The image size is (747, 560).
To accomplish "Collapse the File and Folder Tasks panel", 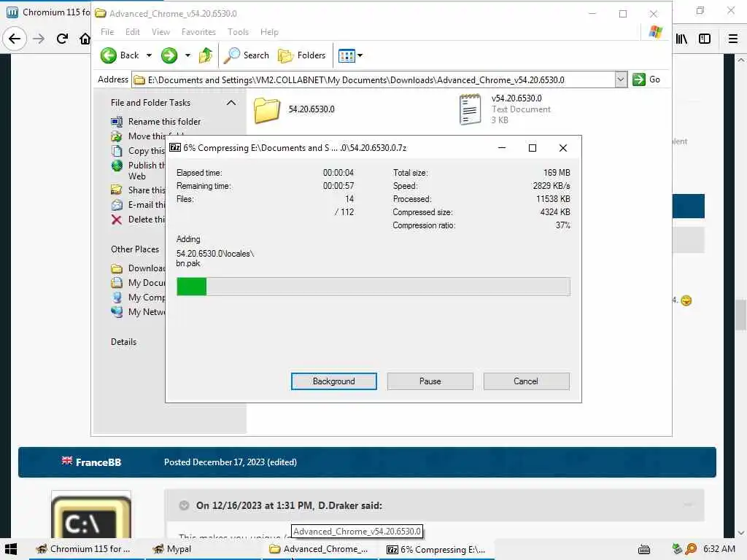I will [x=231, y=103].
